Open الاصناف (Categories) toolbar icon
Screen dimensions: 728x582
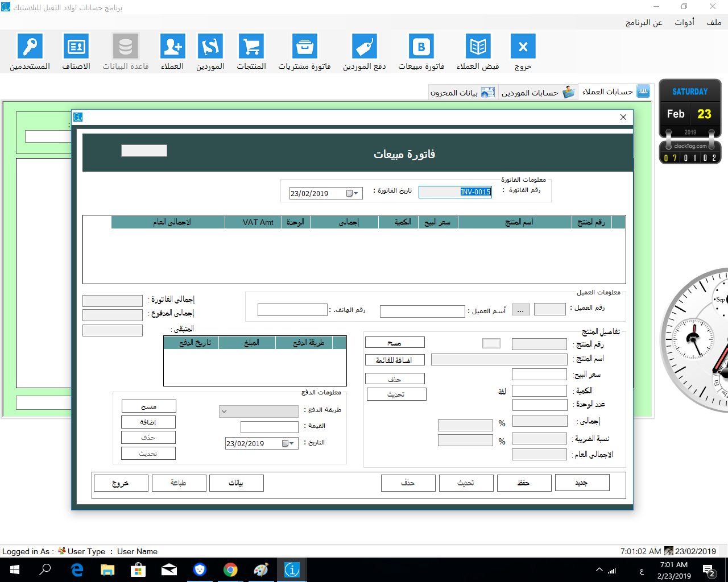click(76, 52)
